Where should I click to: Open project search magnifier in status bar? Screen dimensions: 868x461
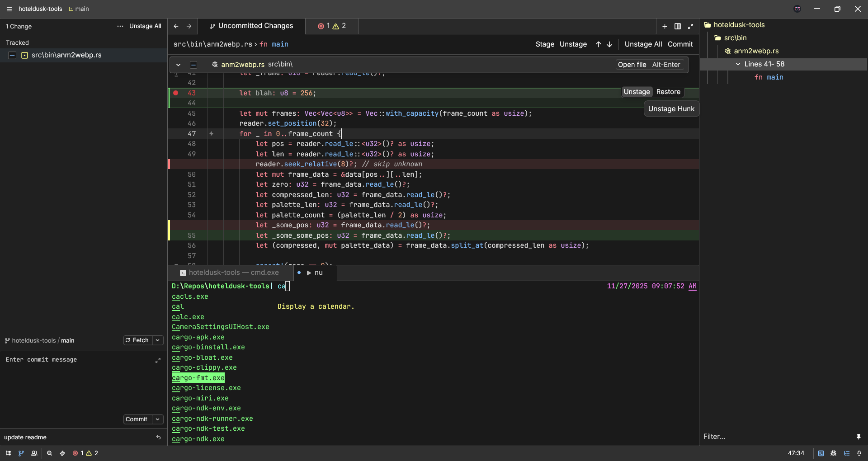(50, 453)
